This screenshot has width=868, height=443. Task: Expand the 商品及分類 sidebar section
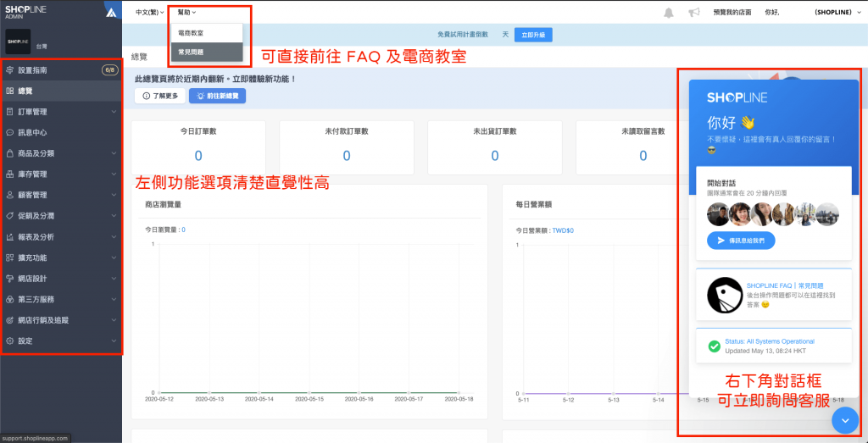coord(61,153)
